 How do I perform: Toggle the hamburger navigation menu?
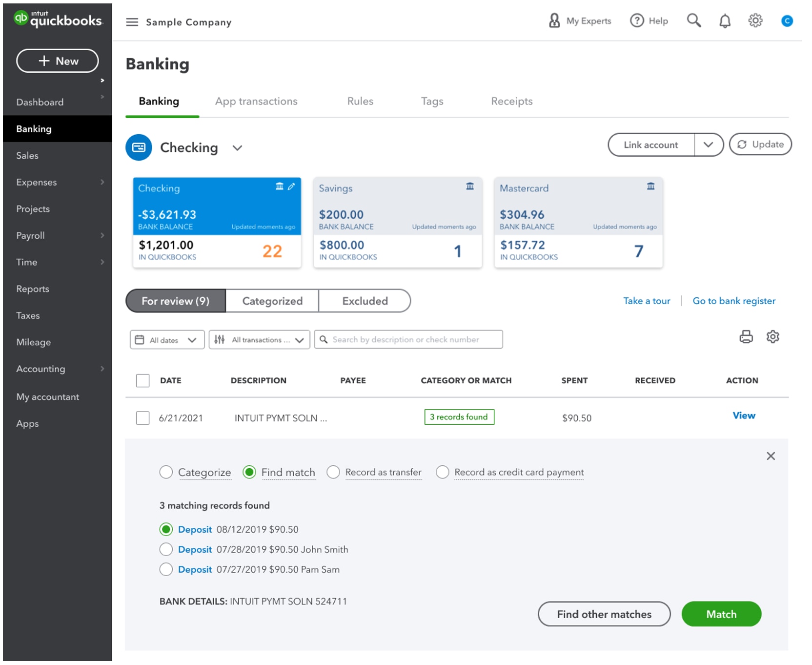[x=132, y=22]
